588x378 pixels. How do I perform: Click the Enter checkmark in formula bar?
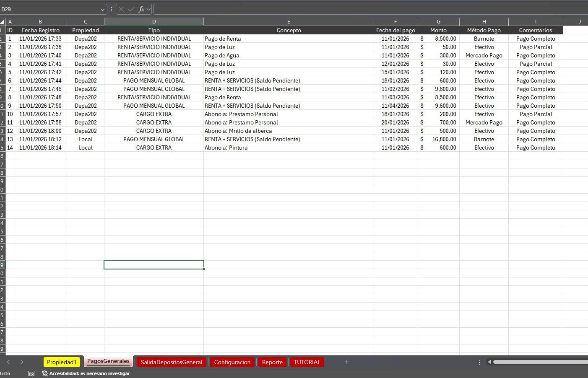(x=130, y=9)
